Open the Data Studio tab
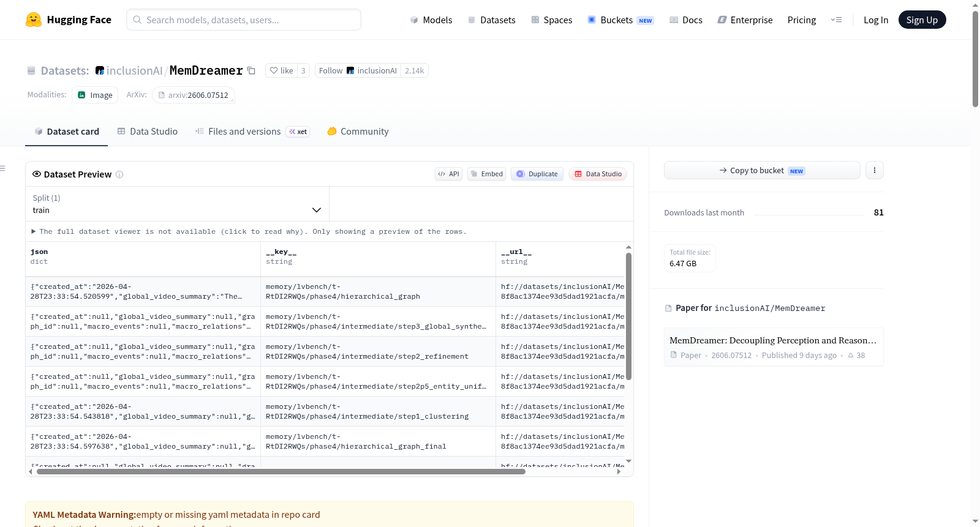Screen dimensions: 980x527 [x=148, y=132]
